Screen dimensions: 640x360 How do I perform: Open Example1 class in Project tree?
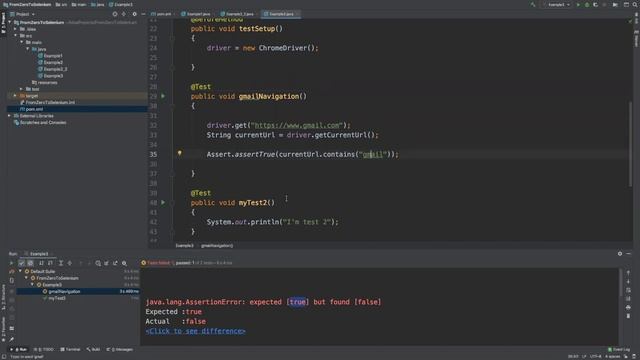tap(50, 56)
